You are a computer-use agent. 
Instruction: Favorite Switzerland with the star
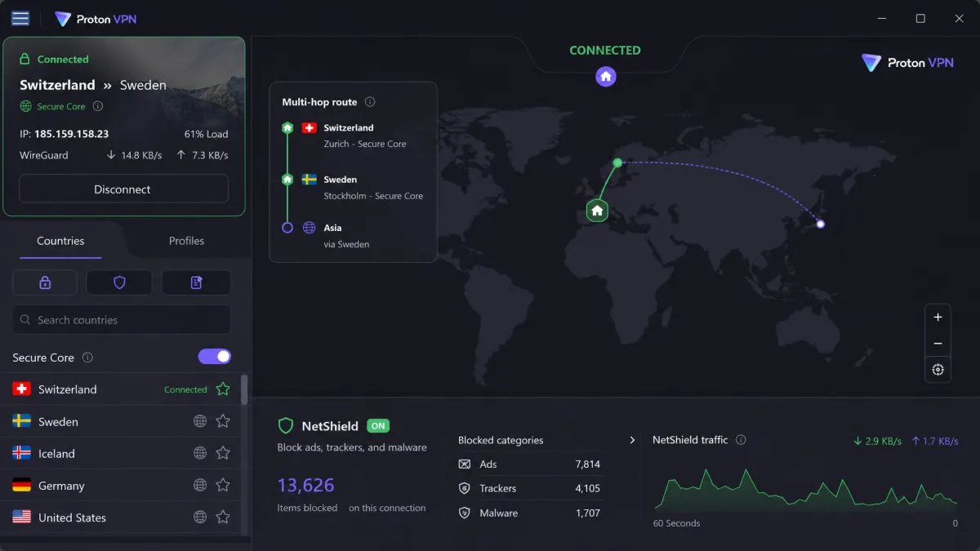223,389
